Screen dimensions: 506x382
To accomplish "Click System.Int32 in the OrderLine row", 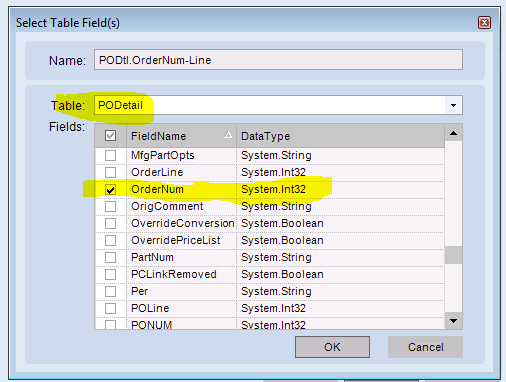I will coord(273,172).
